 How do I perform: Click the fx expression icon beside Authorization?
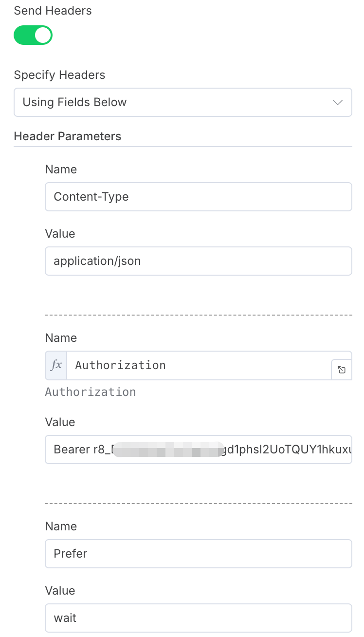tap(56, 365)
